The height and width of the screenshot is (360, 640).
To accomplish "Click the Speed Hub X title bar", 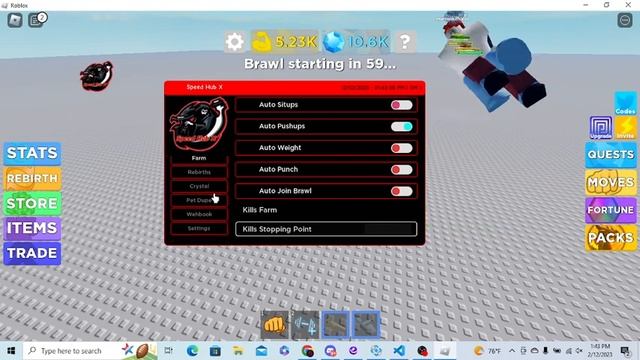I will coord(294,87).
